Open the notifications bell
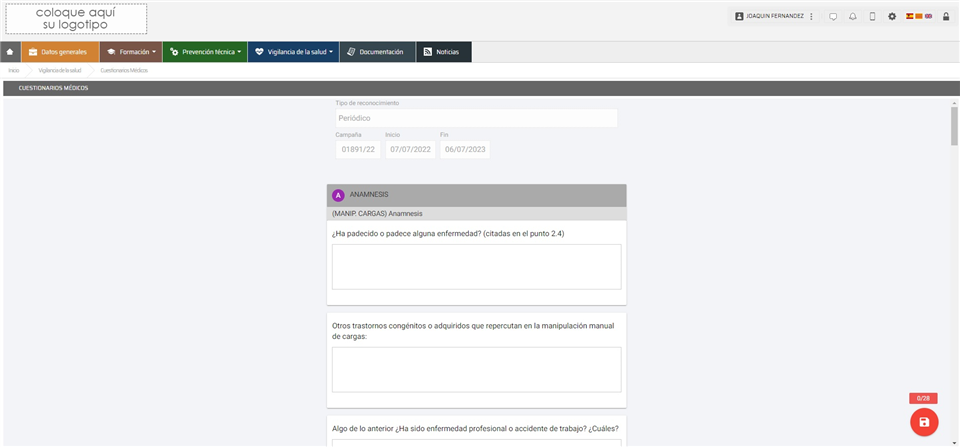Screen dimensions: 960x447 click(x=853, y=17)
